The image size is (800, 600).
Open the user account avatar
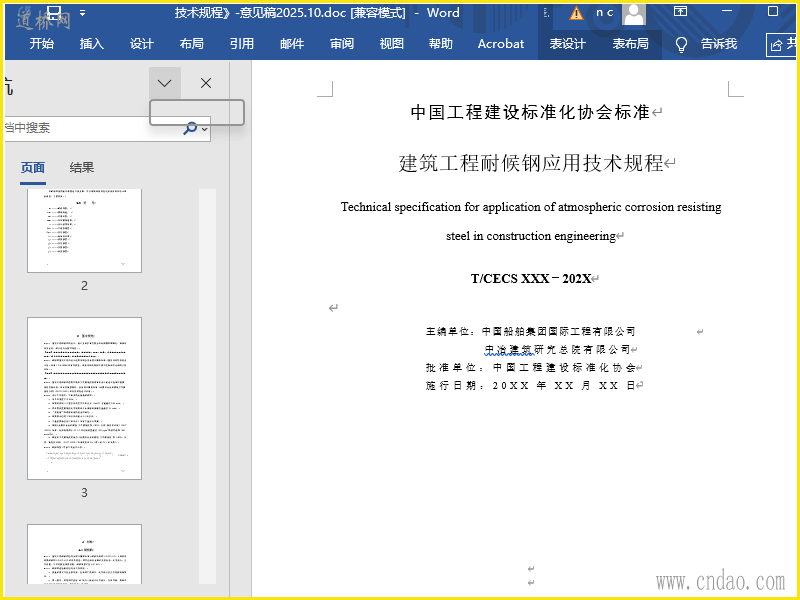(x=634, y=13)
